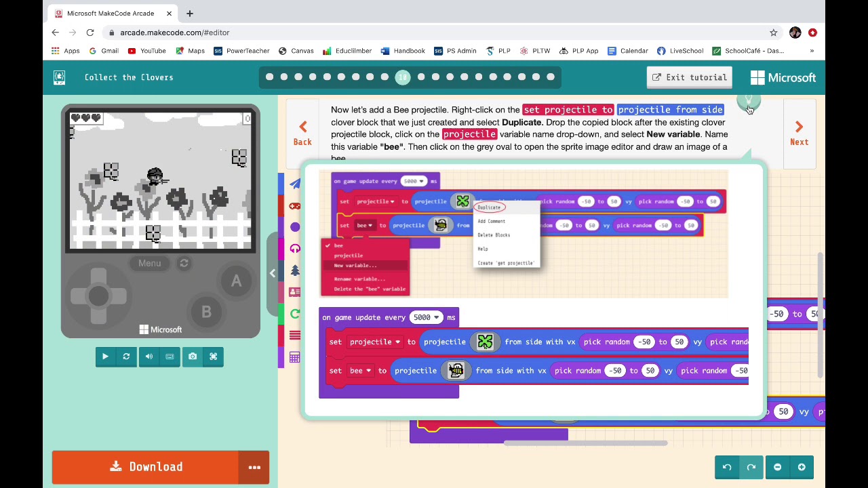The width and height of the screenshot is (868, 488).
Task: Click the bee sprite image in hint block
Action: [x=456, y=371]
